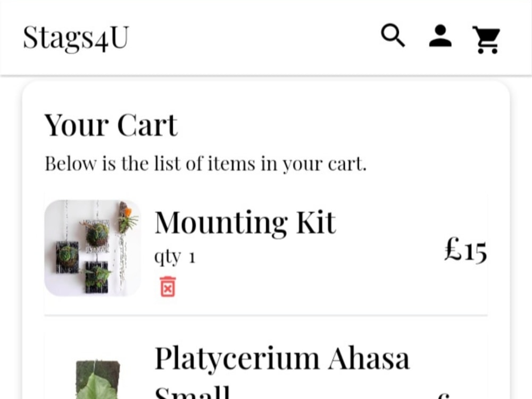The height and width of the screenshot is (399, 532).
Task: Open the user account profile icon
Action: [440, 36]
